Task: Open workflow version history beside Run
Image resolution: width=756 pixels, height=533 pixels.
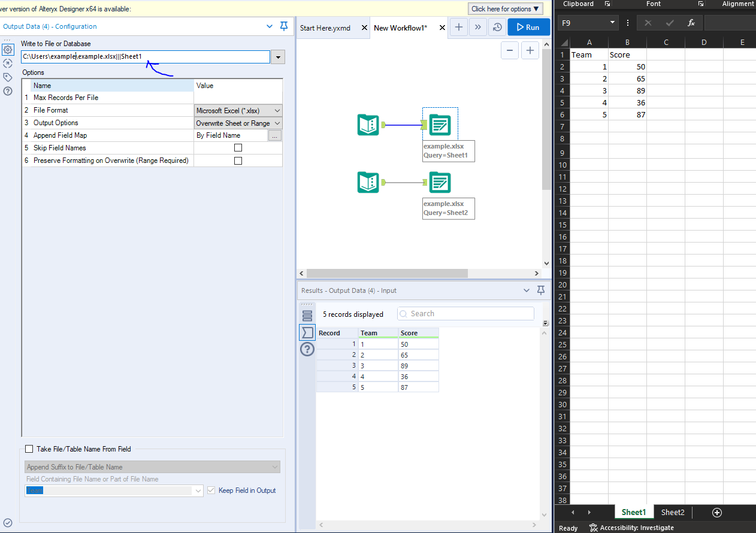Action: tap(497, 27)
